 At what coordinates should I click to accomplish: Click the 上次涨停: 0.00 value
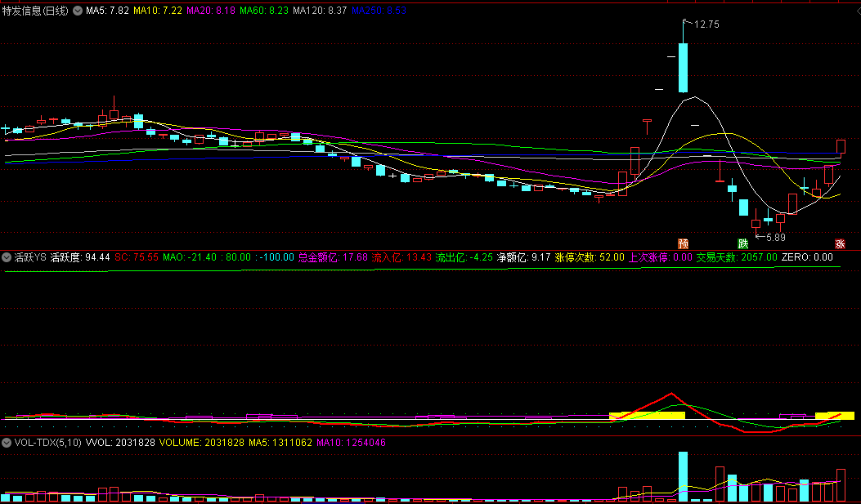tap(660, 257)
